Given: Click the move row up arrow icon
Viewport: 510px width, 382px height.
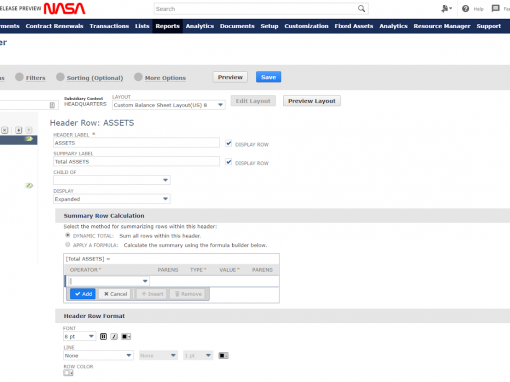Looking at the screenshot, I should pyautogui.click(x=29, y=130).
